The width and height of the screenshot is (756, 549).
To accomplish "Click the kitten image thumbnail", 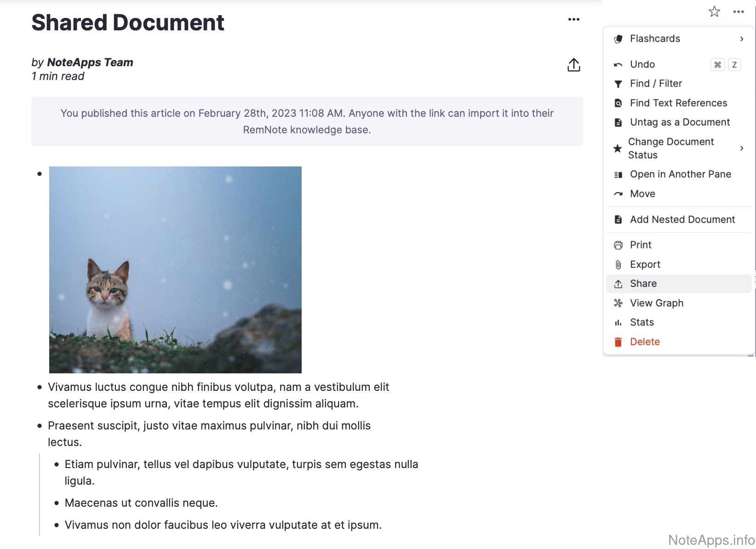I will [x=175, y=270].
